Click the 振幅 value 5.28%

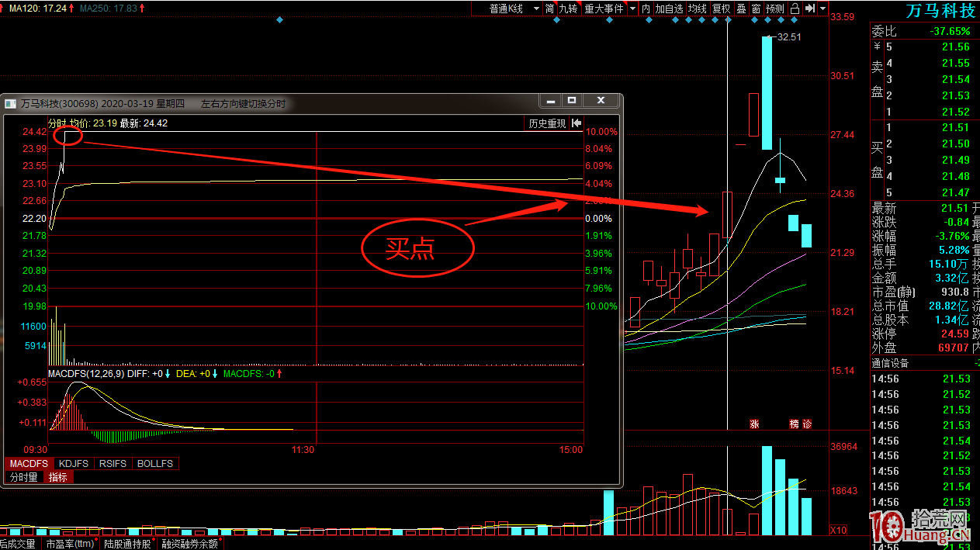tap(953, 250)
